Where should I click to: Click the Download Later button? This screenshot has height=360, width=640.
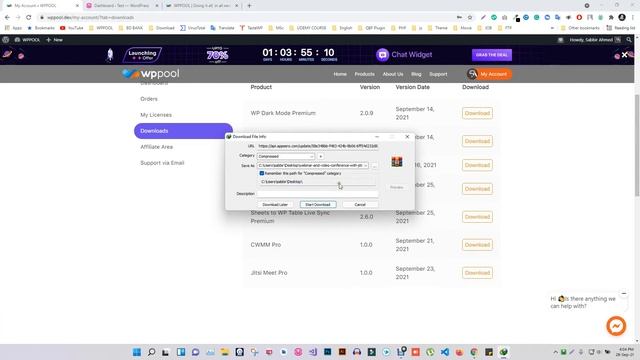pos(275,204)
